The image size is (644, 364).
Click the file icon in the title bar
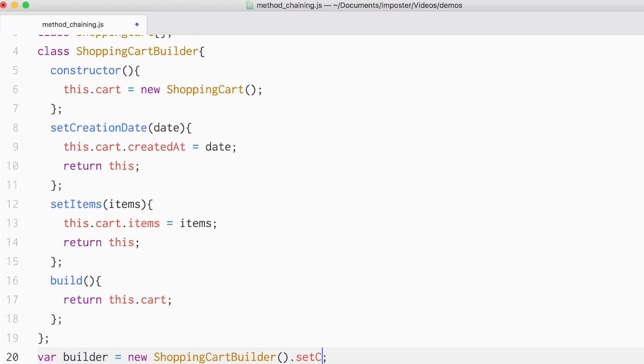click(x=249, y=6)
